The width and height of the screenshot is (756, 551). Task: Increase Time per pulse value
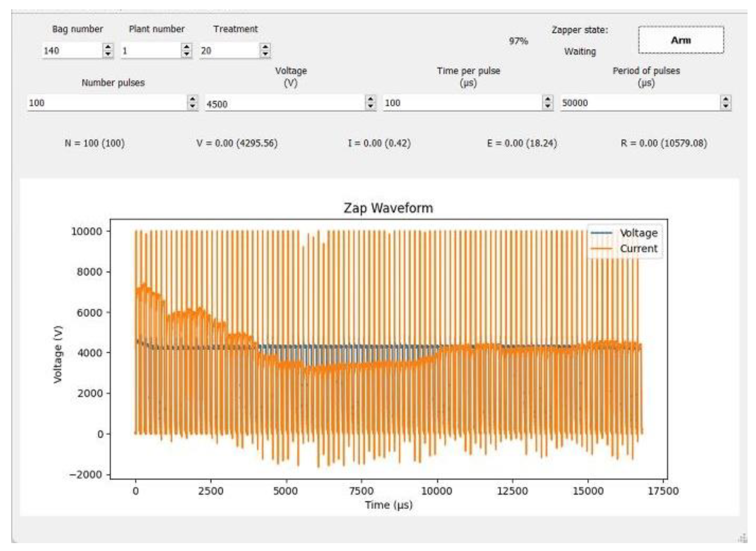click(x=548, y=99)
